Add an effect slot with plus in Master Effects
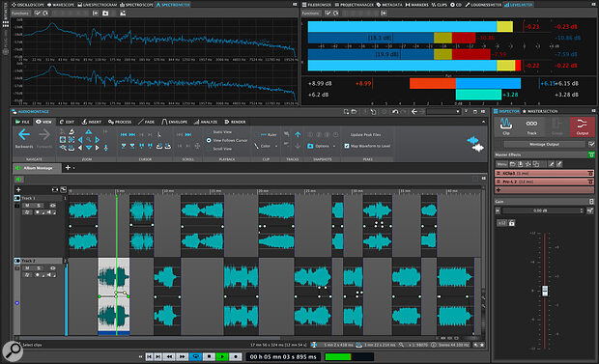Image resolution: width=599 pixels, height=364 pixels. pyautogui.click(x=499, y=189)
